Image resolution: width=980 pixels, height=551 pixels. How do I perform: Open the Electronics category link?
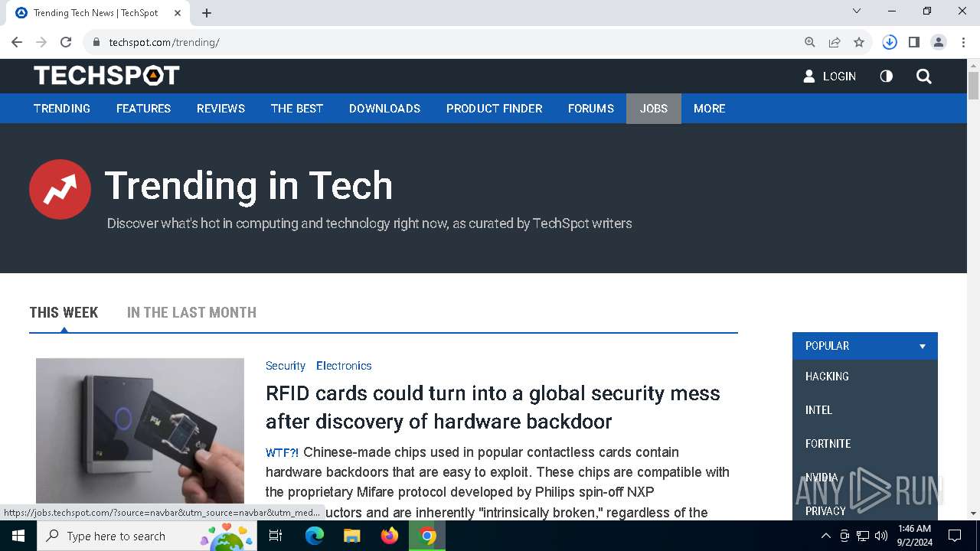point(344,366)
